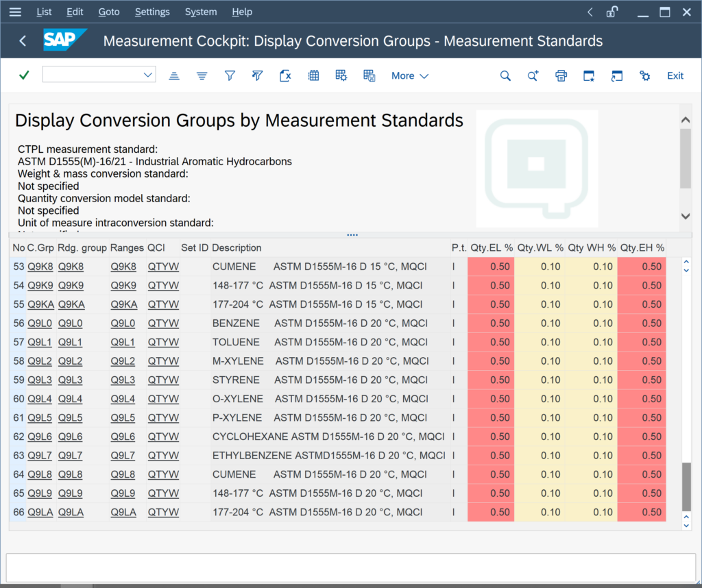Open Q9LA conversion group link in row 66
This screenshot has height=588, width=702.
(40, 513)
